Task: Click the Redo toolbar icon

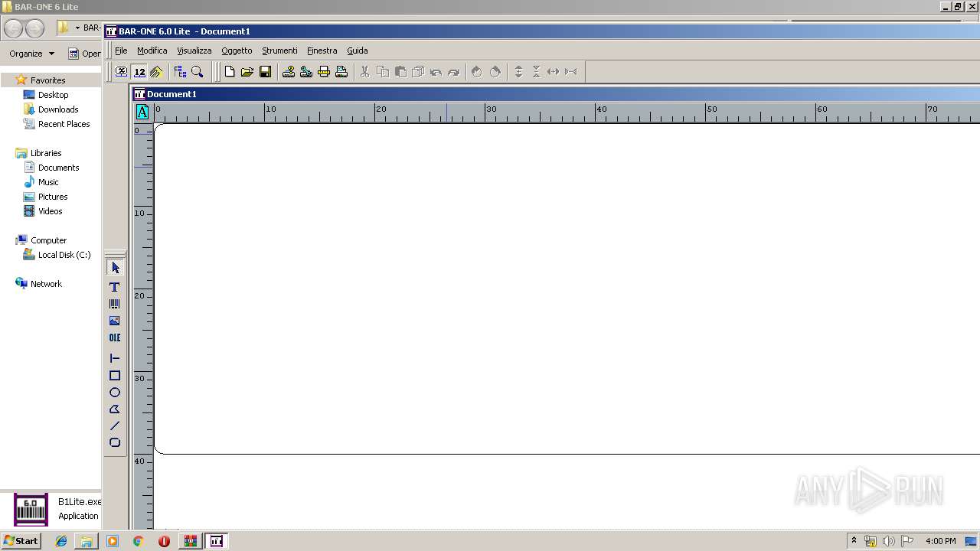Action: [x=453, y=72]
